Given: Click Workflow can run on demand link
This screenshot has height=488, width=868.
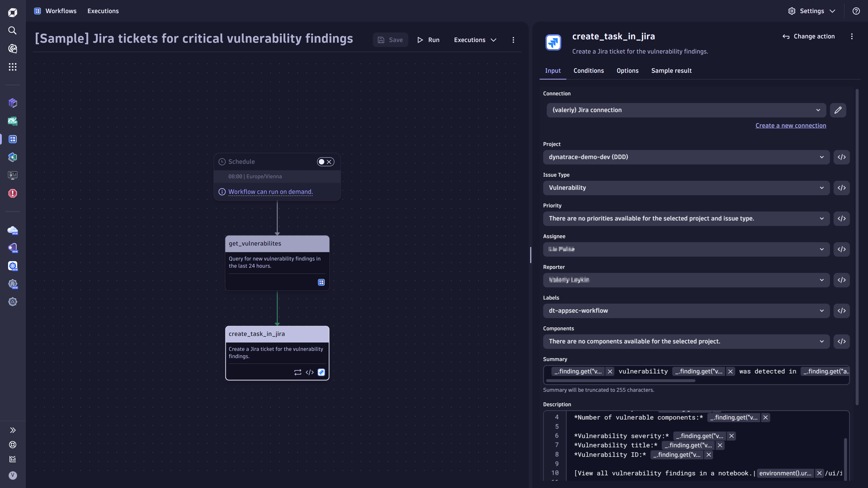Looking at the screenshot, I should 271,192.
